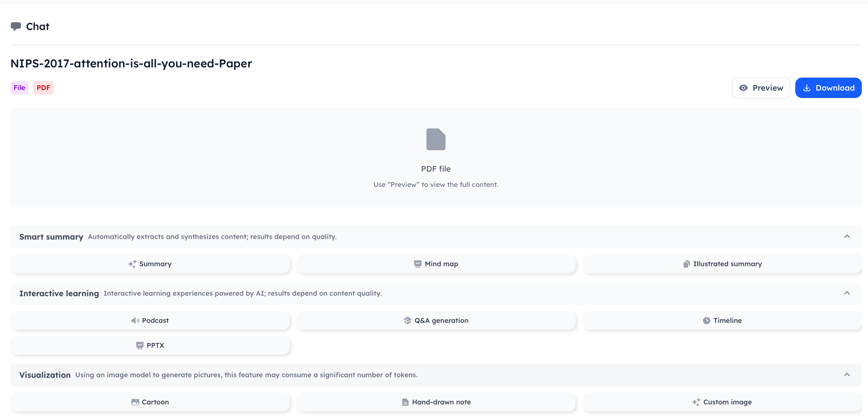Collapse the Interactive learning section
The height and width of the screenshot is (418, 868).
pos(847,293)
